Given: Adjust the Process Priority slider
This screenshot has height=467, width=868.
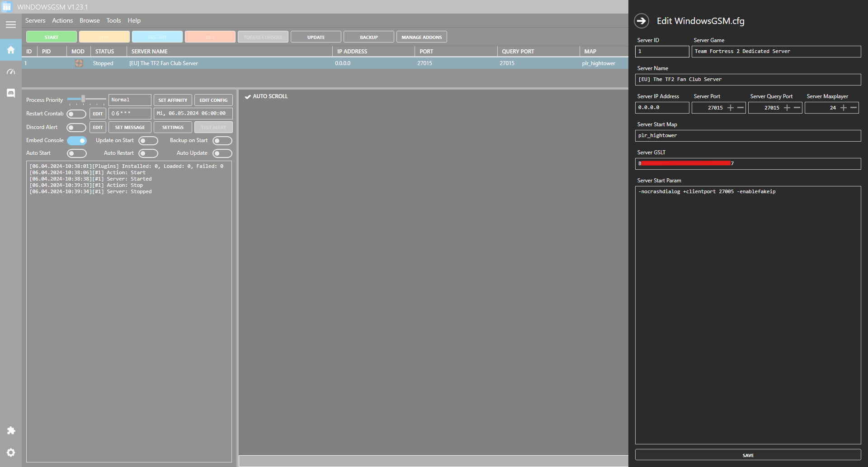Looking at the screenshot, I should click(x=83, y=99).
